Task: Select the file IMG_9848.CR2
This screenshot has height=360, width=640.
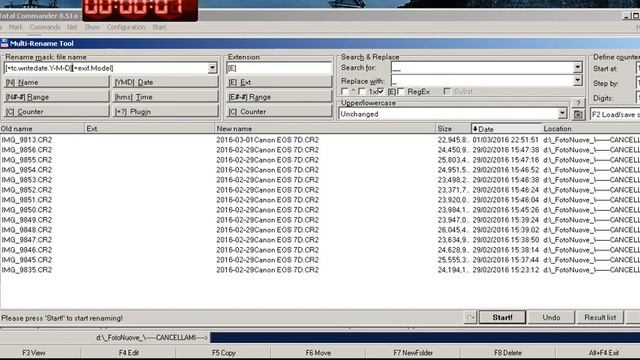Action: click(27, 230)
